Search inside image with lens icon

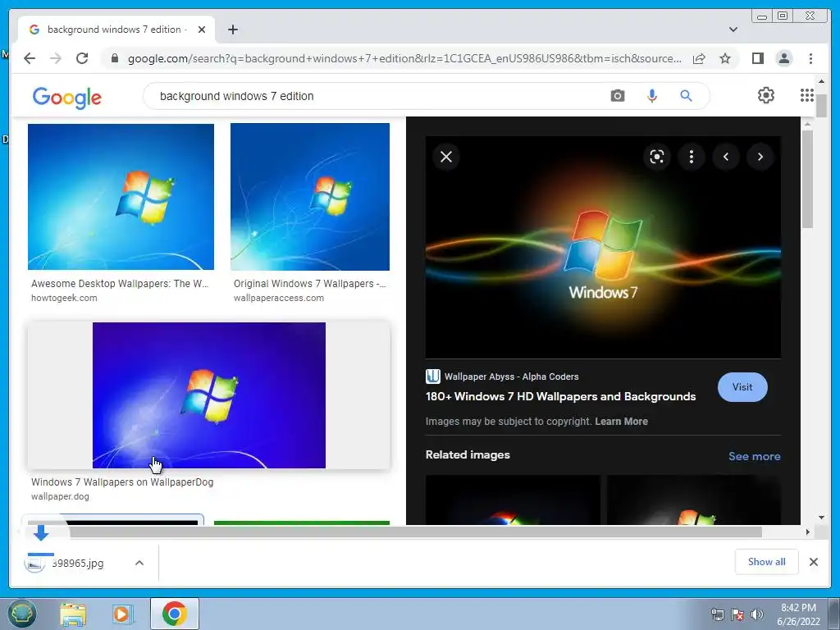point(657,157)
